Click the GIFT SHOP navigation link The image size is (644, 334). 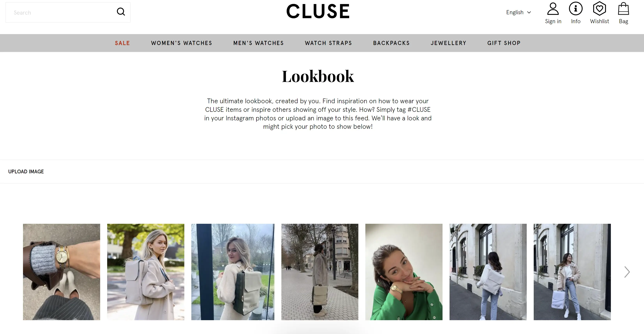click(x=504, y=43)
